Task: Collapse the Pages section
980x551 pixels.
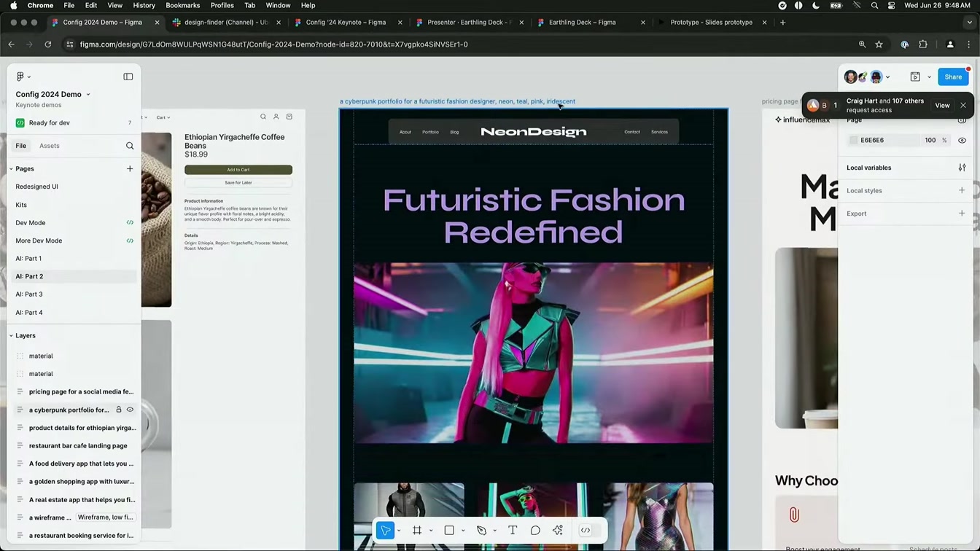Action: [12, 168]
